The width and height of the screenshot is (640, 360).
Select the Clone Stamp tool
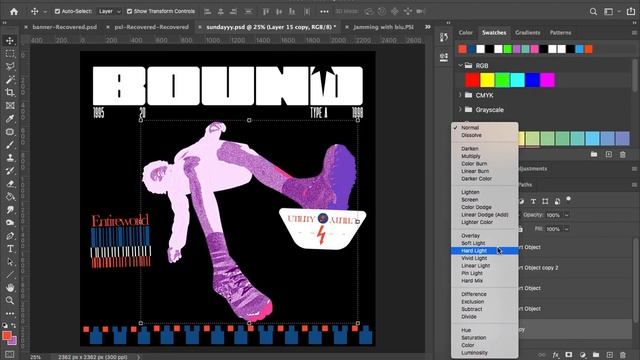click(10, 158)
